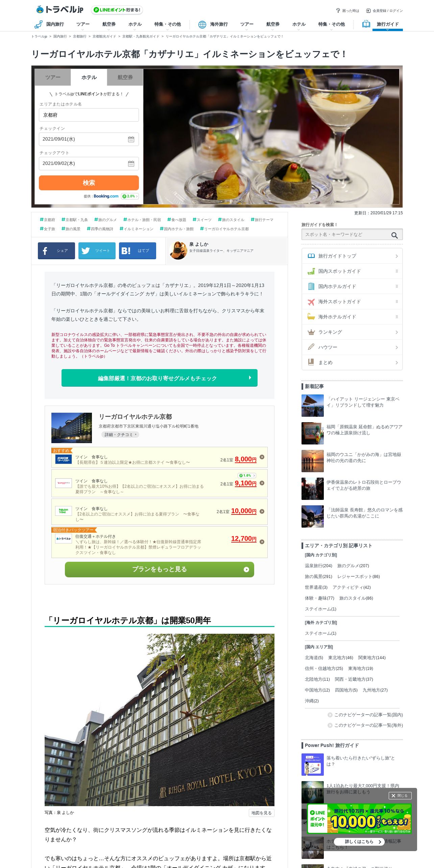This screenshot has height=868, width=434.
Task: Close the LINE point popup banner
Action: (400, 796)
